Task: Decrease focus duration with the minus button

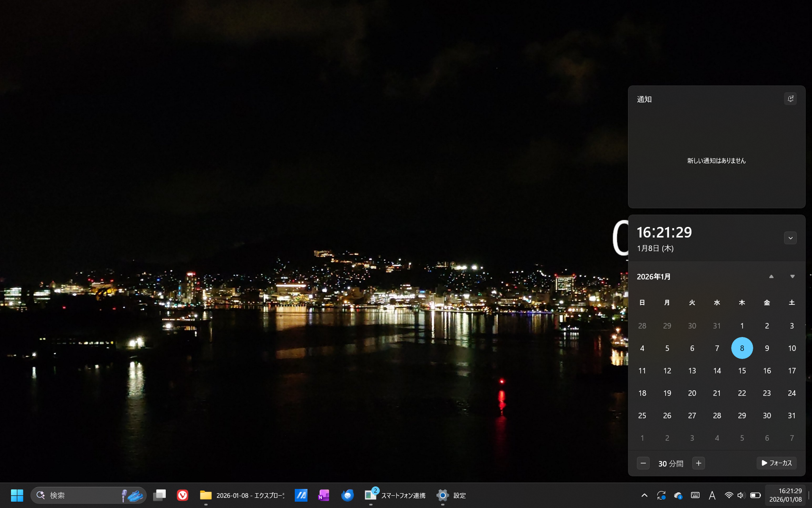Action: click(x=643, y=463)
